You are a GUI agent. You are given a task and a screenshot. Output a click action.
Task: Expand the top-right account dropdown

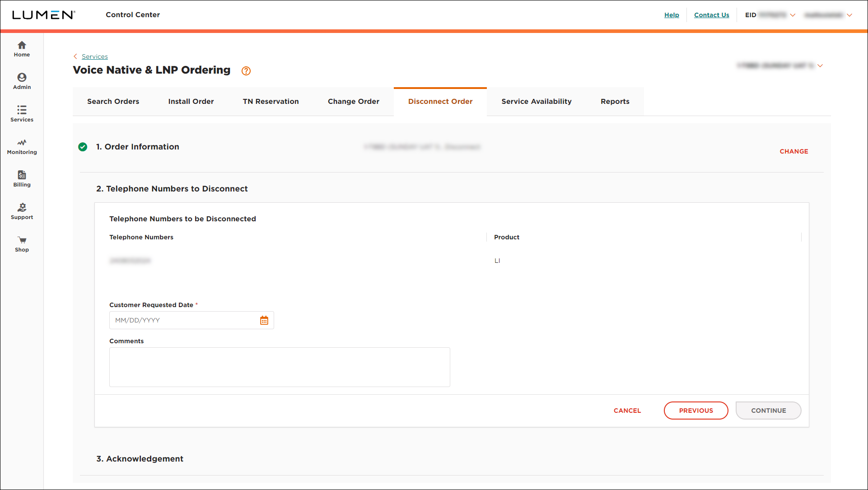coord(849,14)
